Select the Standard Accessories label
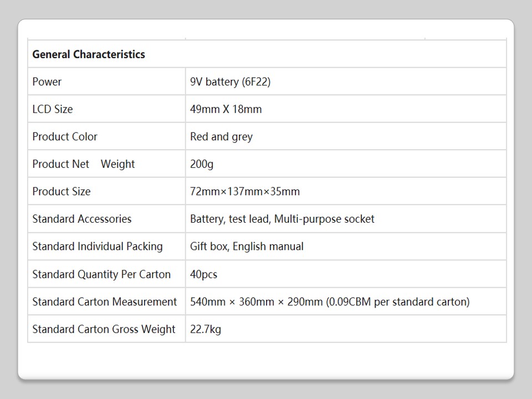Image resolution: width=532 pixels, height=399 pixels. tap(82, 219)
